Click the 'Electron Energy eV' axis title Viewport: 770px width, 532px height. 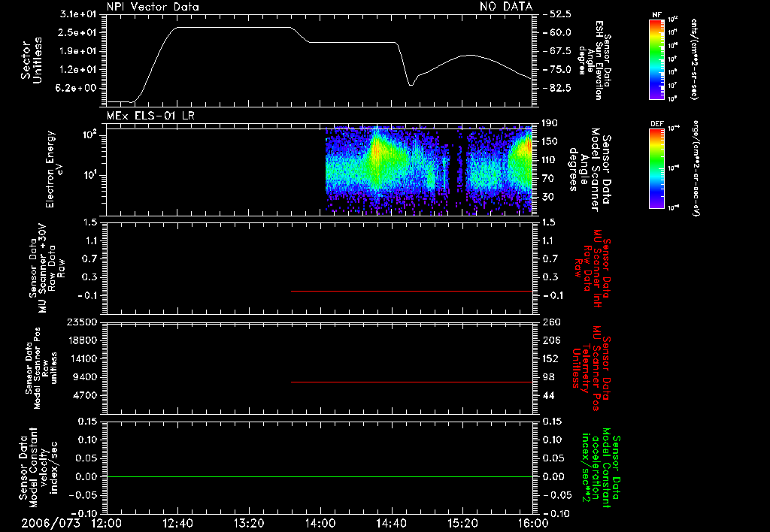click(54, 169)
